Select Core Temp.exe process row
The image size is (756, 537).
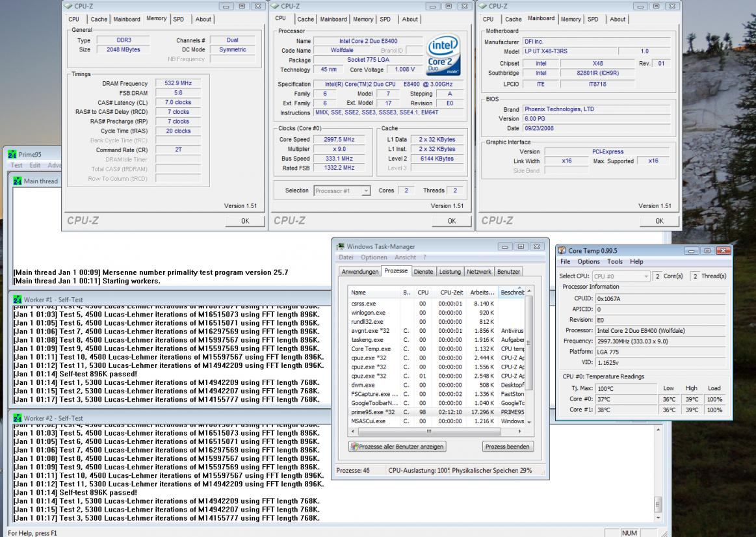pyautogui.click(x=437, y=348)
